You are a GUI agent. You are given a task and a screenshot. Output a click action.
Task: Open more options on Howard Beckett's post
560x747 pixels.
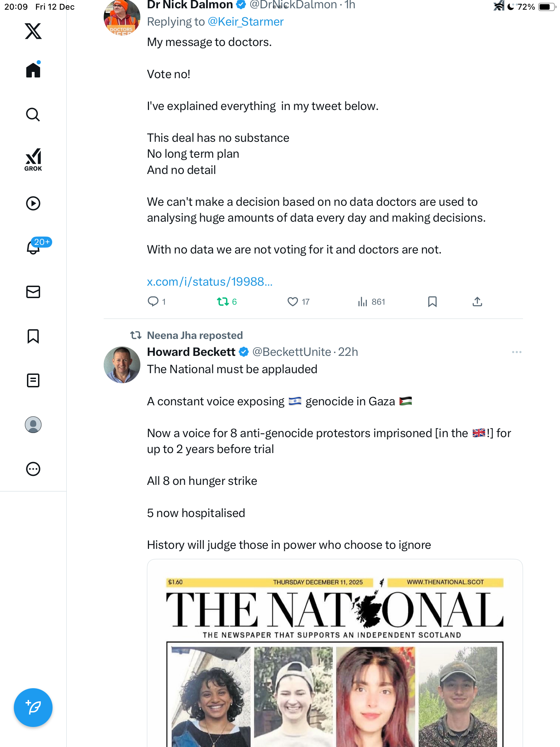[x=516, y=352]
